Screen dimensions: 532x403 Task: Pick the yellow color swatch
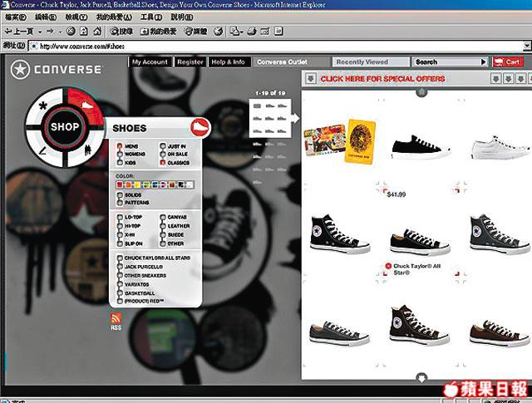tap(137, 184)
